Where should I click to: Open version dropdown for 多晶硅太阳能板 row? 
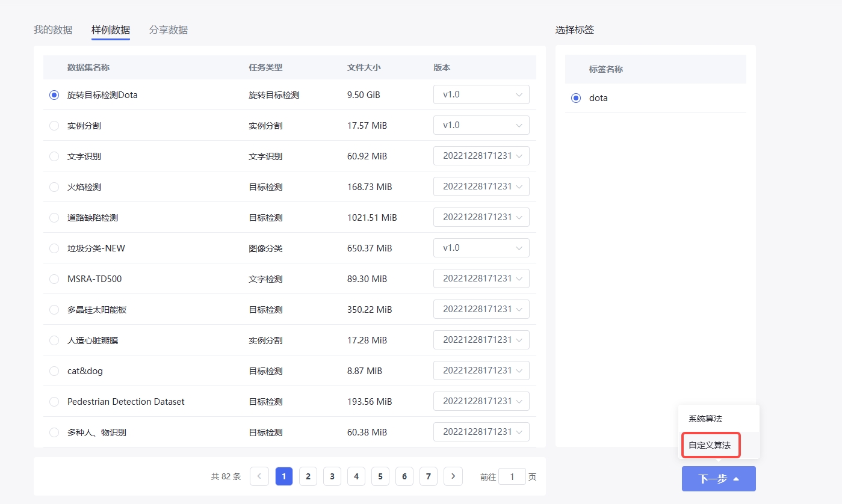[481, 309]
